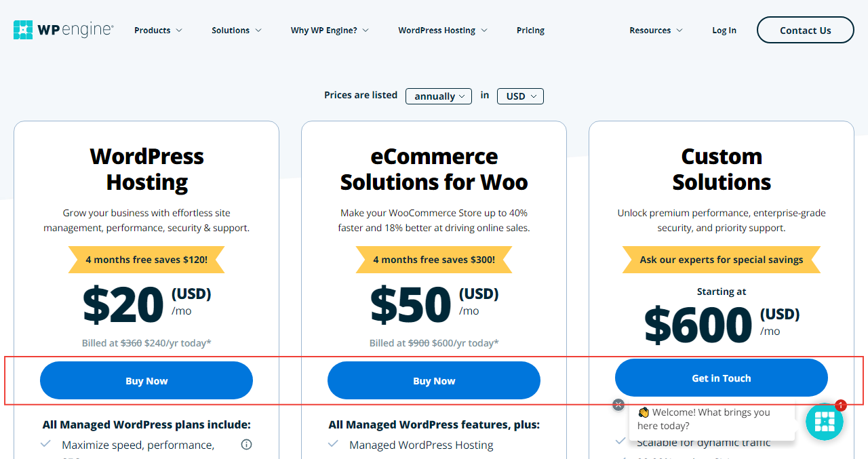The image size is (868, 459).
Task: Click the Contact Us button
Action: [x=805, y=30]
